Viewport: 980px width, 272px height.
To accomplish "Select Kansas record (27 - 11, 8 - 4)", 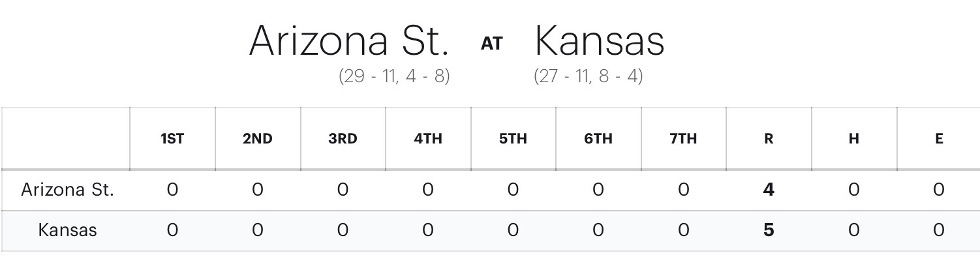I will [588, 76].
